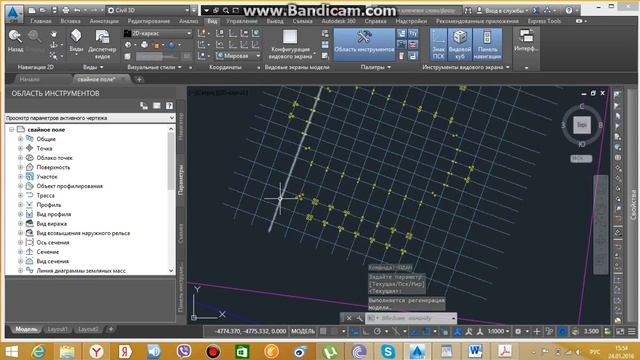The width and height of the screenshot is (640, 360).
Task: Open Word from the taskbar
Action: (x=475, y=351)
